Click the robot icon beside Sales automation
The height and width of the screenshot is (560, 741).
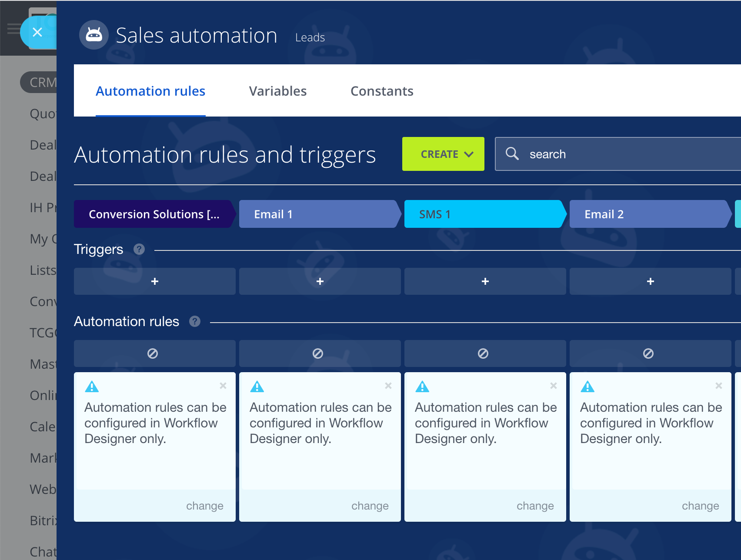click(x=94, y=35)
